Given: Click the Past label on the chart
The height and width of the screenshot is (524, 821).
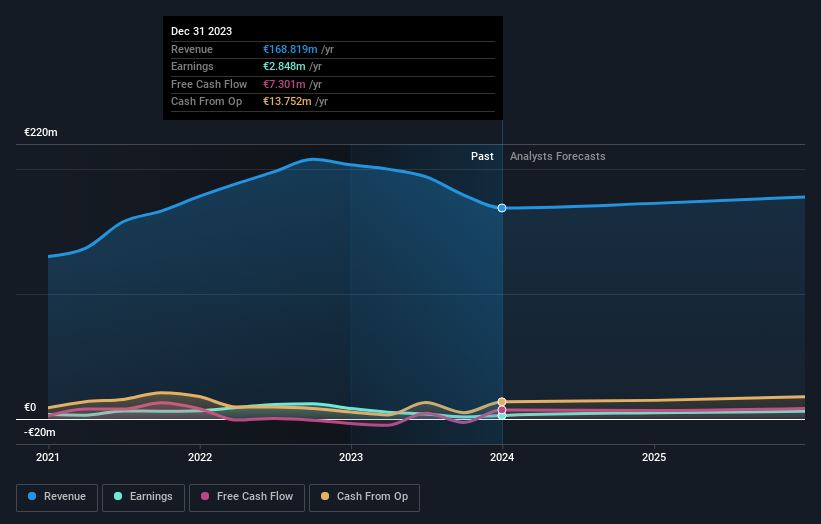Looking at the screenshot, I should tap(482, 156).
